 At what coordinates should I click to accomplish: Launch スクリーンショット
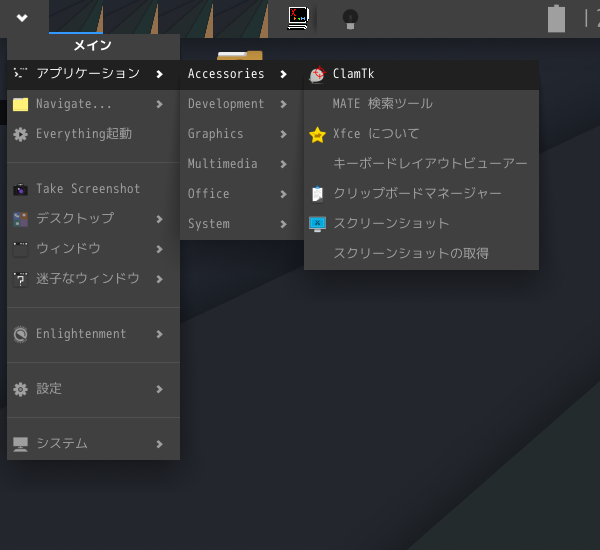pyautogui.click(x=421, y=224)
